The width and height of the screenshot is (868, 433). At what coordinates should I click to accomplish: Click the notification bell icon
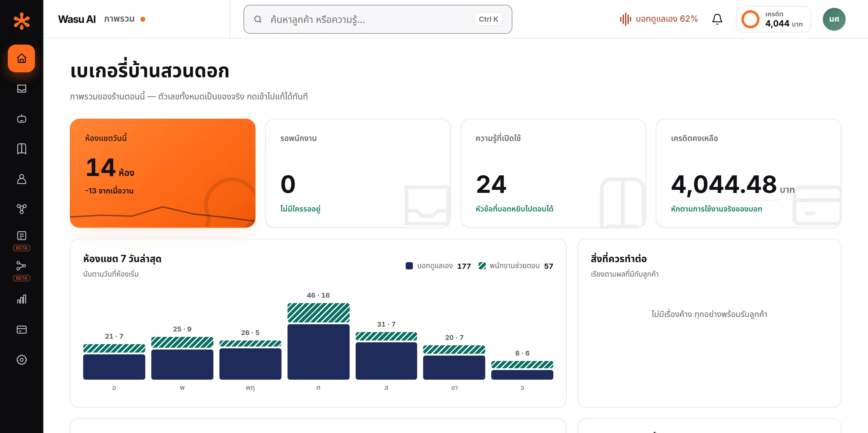[x=717, y=19]
